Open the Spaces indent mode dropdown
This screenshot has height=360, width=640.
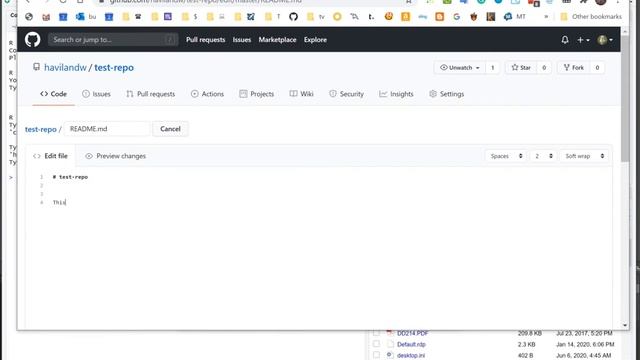[x=506, y=156]
